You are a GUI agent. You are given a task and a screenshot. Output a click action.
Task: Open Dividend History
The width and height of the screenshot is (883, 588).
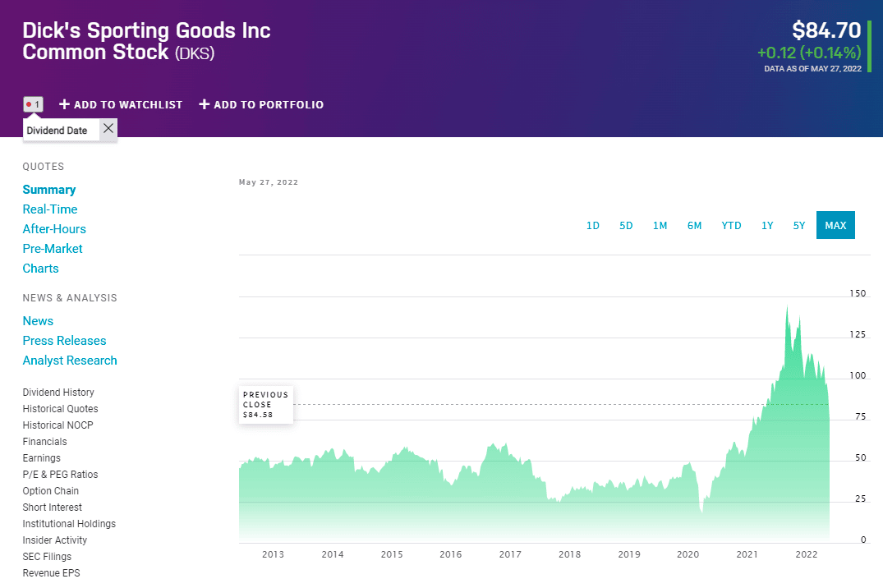58,392
